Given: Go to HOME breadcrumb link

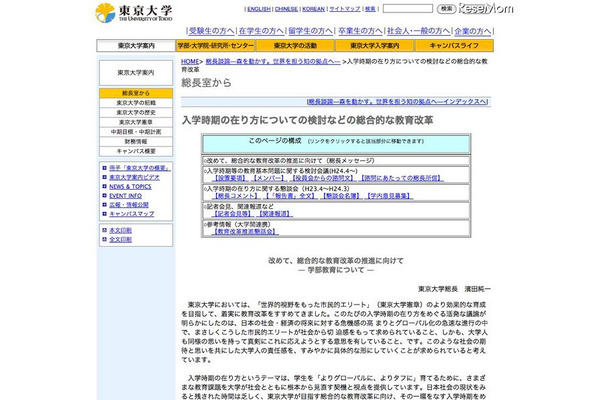Looking at the screenshot, I should point(190,61).
